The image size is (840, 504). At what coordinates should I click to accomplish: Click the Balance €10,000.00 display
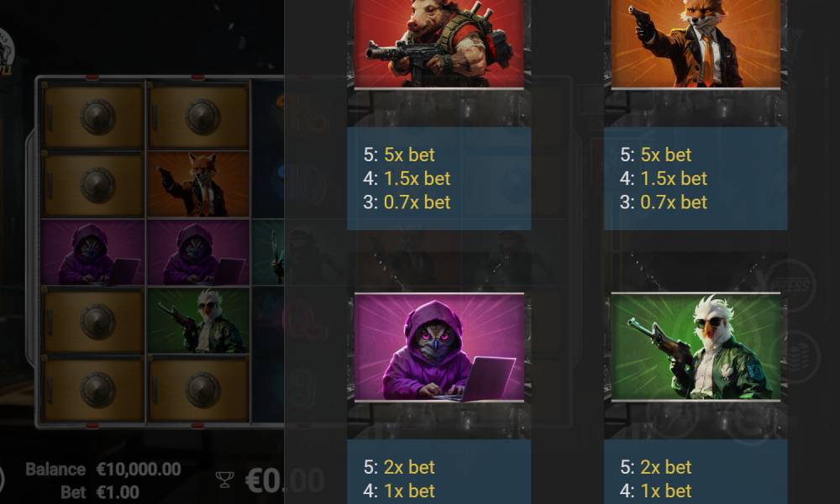tap(102, 470)
